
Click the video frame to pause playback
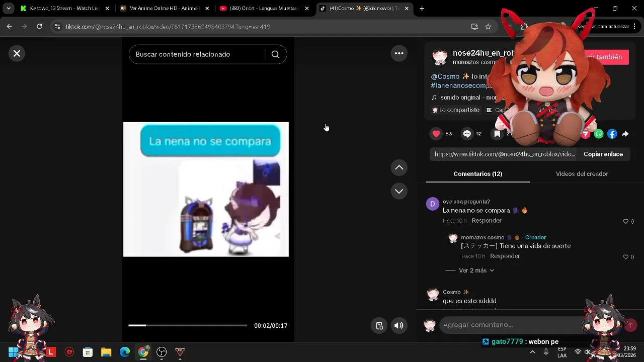pyautogui.click(x=206, y=189)
